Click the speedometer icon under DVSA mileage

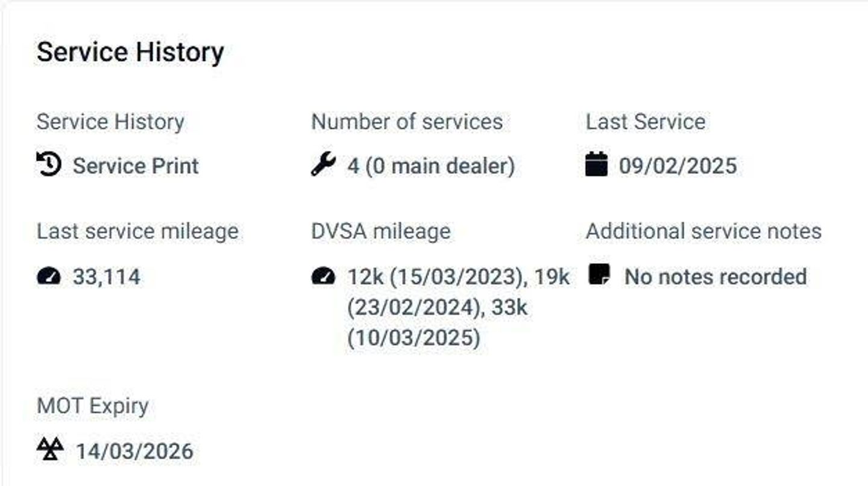[x=323, y=276]
